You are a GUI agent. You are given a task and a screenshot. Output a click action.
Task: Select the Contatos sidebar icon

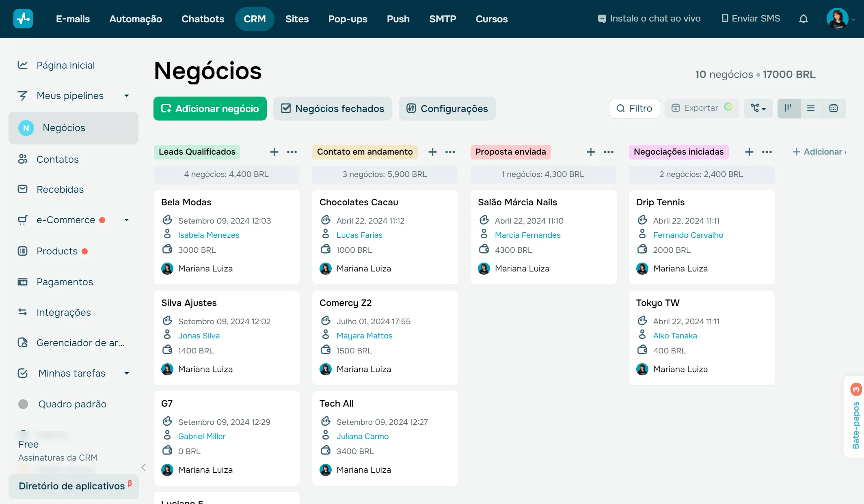(x=23, y=159)
